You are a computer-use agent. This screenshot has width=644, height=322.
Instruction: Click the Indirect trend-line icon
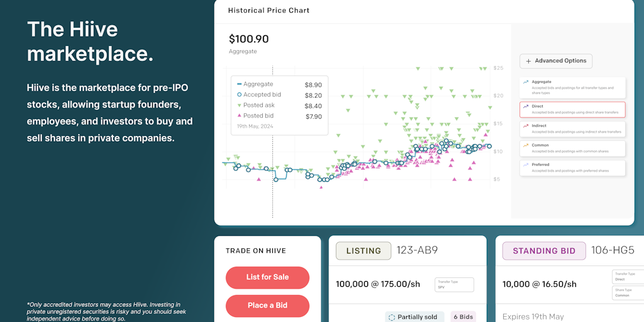click(526, 126)
